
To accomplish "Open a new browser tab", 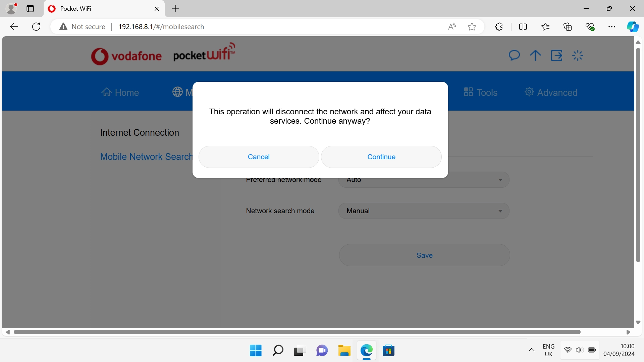I will click(x=175, y=8).
